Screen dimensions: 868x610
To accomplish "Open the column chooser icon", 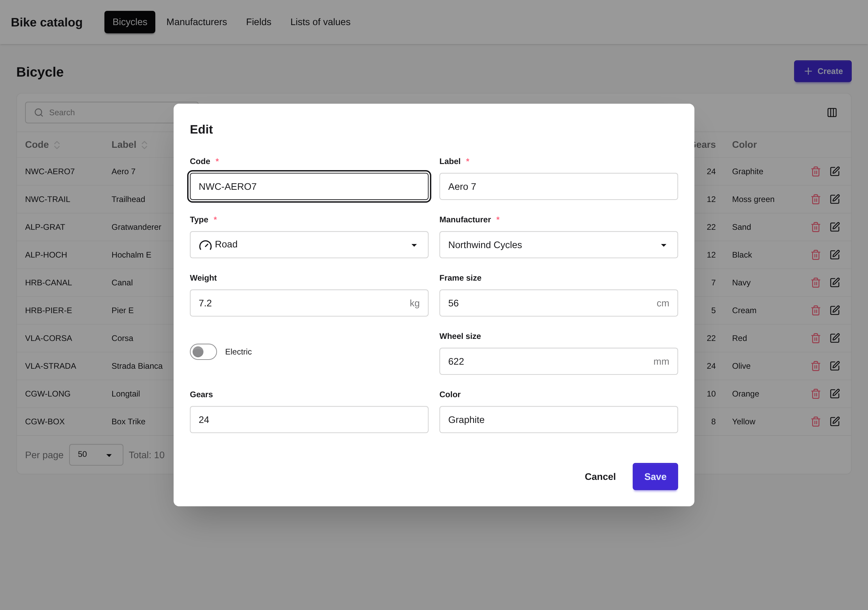I will pos(832,113).
